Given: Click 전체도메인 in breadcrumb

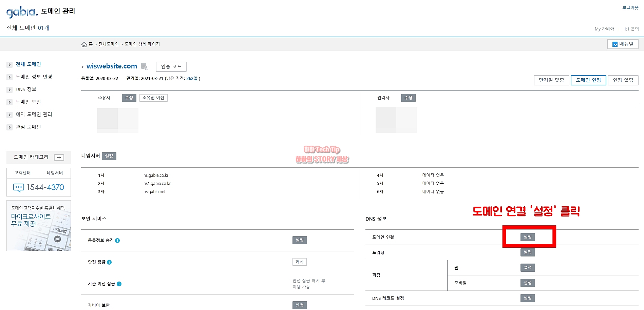Looking at the screenshot, I should (x=109, y=44).
